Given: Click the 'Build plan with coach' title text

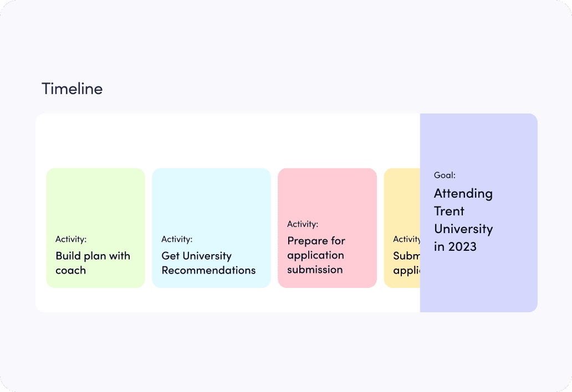Looking at the screenshot, I should click(x=93, y=263).
